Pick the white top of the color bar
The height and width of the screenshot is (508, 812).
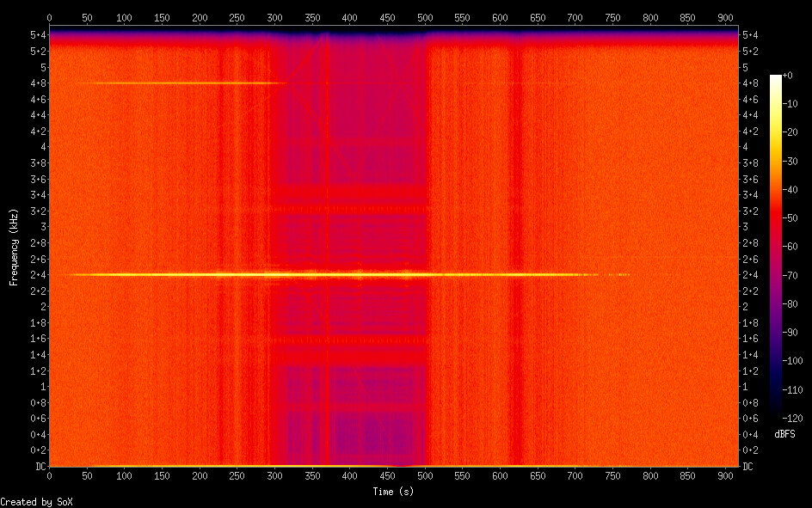pos(776,78)
